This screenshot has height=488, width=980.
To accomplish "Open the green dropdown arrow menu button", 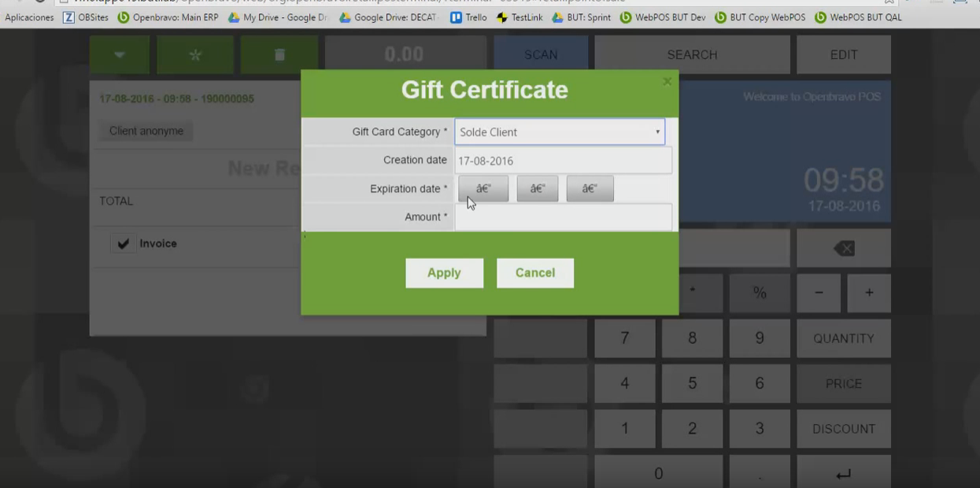I will (120, 55).
